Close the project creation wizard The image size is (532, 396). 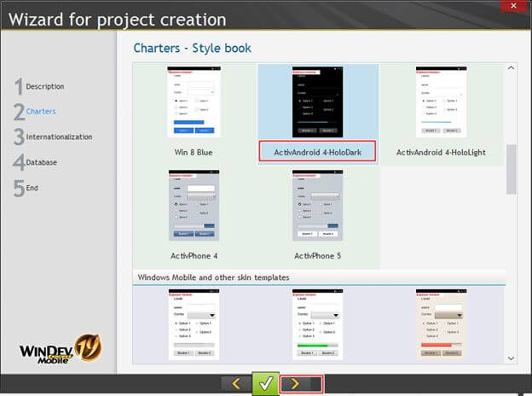pos(514,6)
